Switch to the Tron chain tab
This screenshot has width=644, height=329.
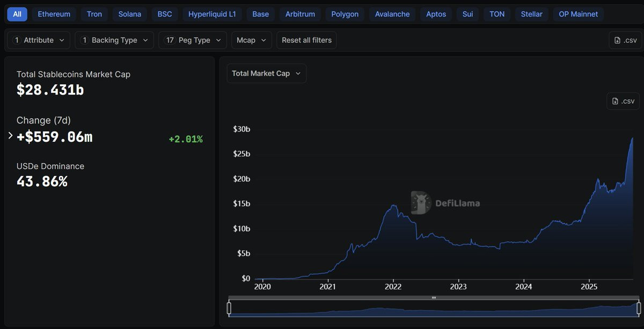(x=94, y=14)
